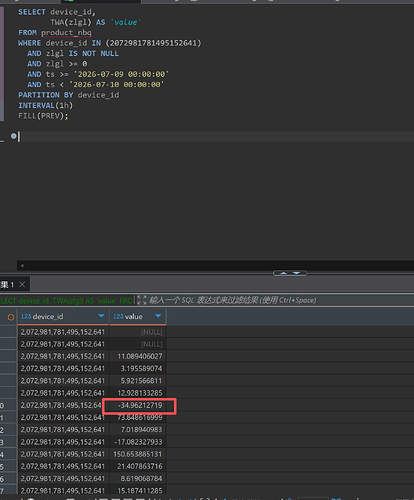Click the green executed query text label
The height and width of the screenshot is (500, 414).
click(66, 300)
